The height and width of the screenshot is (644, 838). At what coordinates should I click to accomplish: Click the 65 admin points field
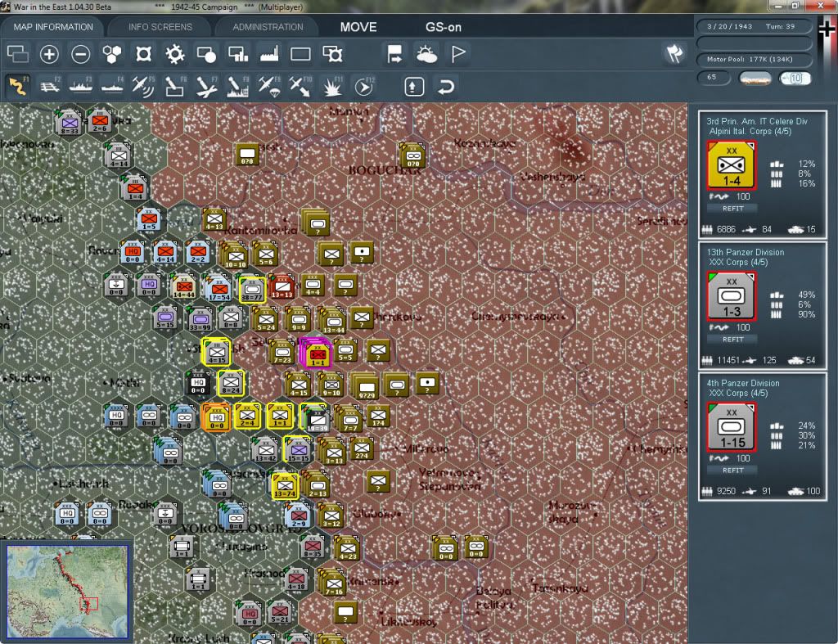click(714, 78)
